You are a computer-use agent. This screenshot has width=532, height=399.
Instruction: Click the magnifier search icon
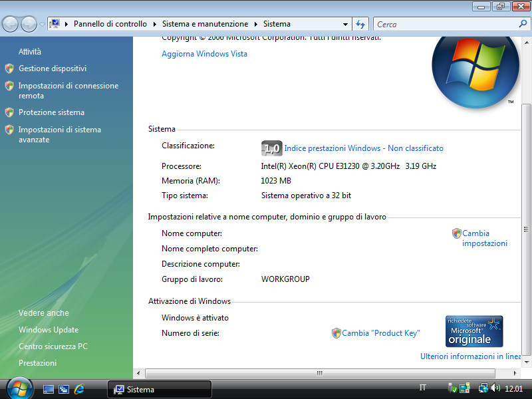523,24
